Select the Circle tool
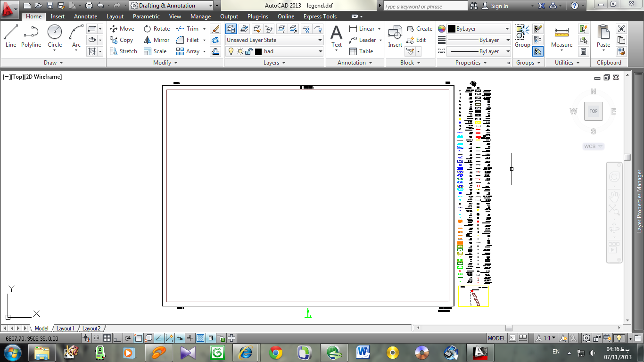Image resolution: width=644 pixels, height=362 pixels. [55, 37]
